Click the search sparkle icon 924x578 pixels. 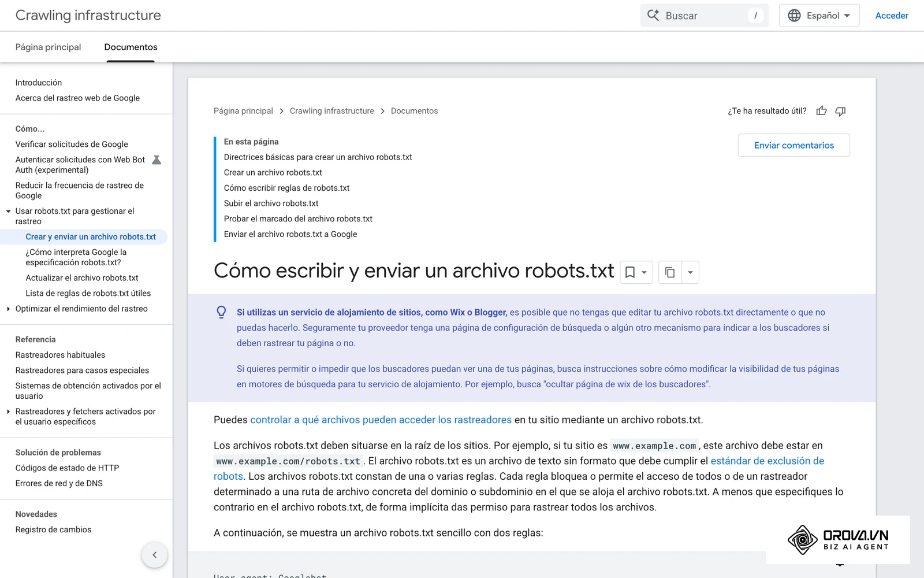coord(653,16)
